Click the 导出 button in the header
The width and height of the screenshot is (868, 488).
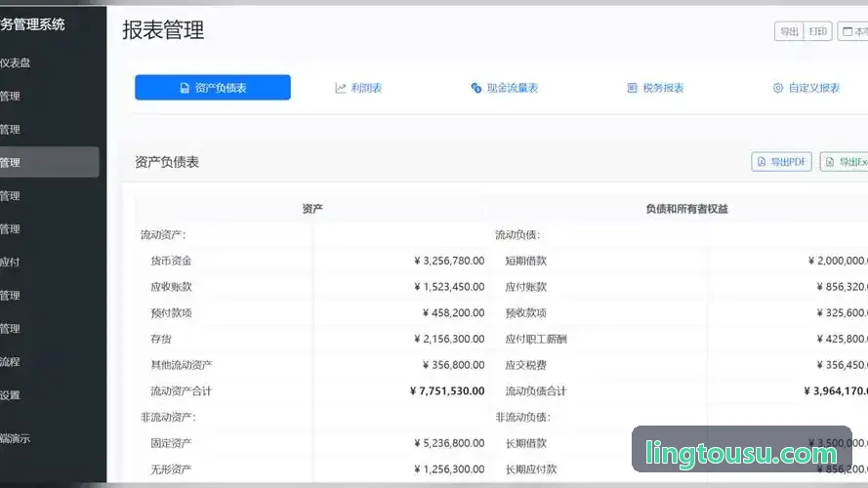(789, 31)
